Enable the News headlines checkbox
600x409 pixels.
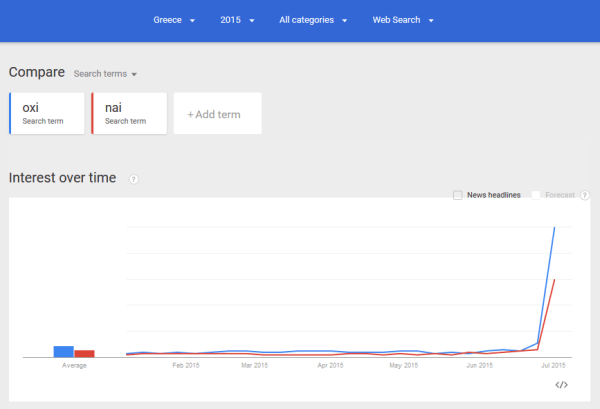(458, 195)
